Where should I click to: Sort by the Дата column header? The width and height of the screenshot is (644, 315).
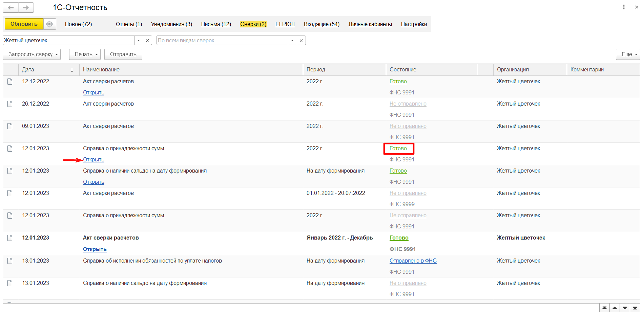pyautogui.click(x=49, y=70)
